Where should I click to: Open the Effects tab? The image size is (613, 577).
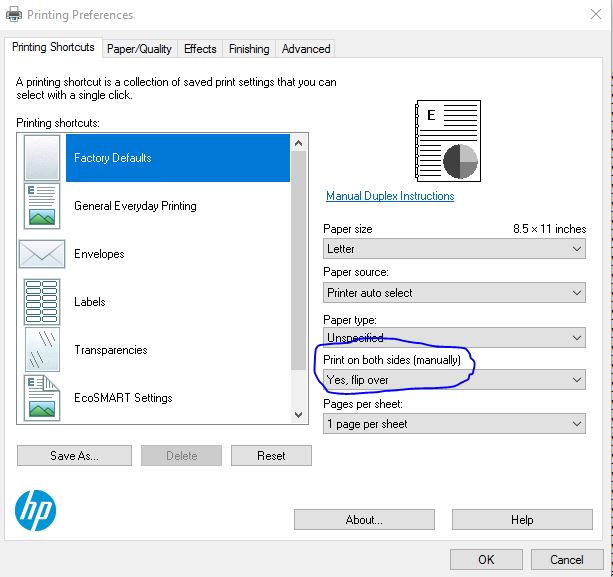click(x=200, y=48)
